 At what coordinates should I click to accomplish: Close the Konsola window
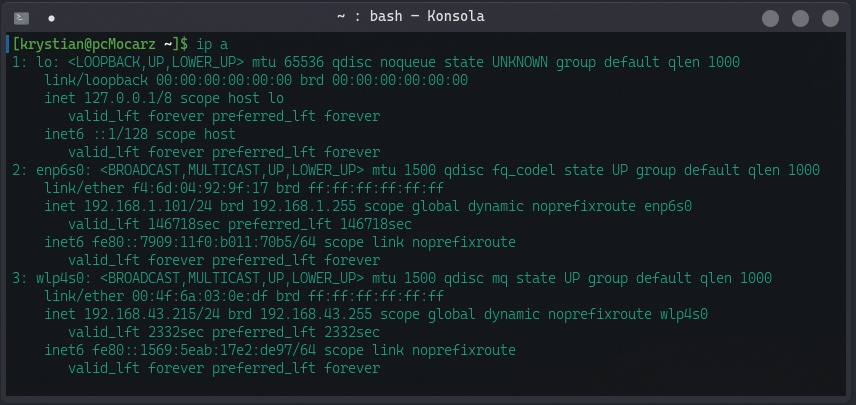coord(830,18)
